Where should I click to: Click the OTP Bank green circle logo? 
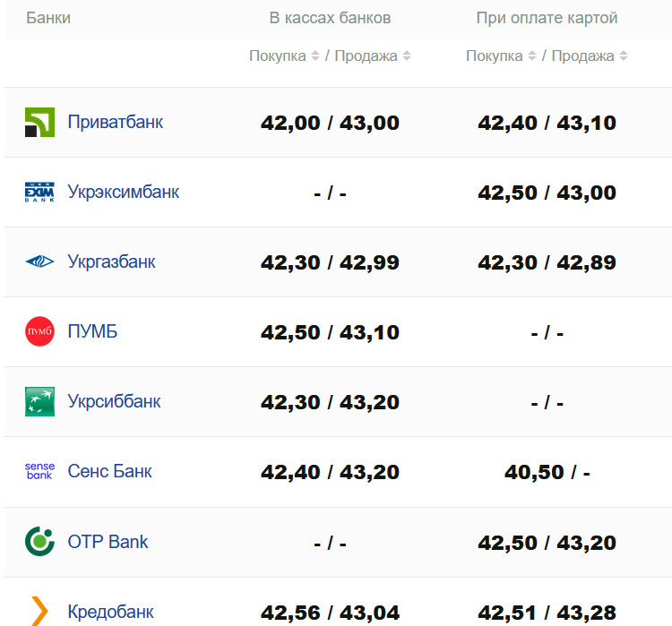click(x=39, y=541)
